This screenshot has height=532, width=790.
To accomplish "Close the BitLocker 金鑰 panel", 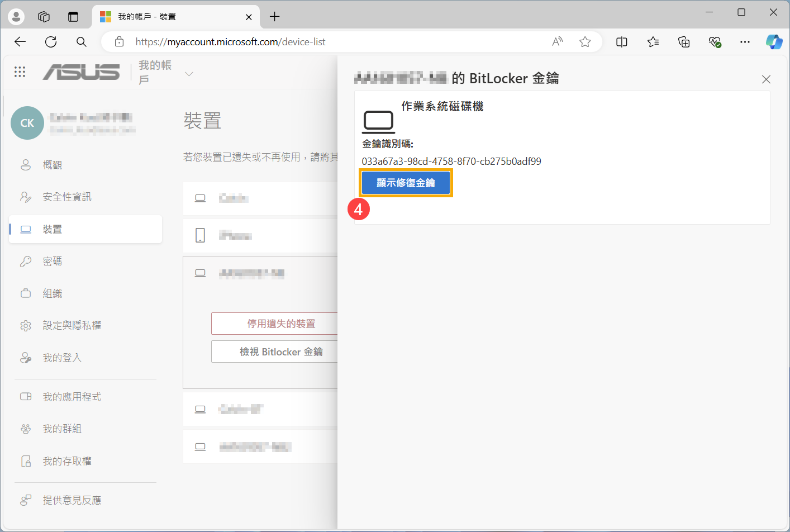I will click(x=766, y=79).
